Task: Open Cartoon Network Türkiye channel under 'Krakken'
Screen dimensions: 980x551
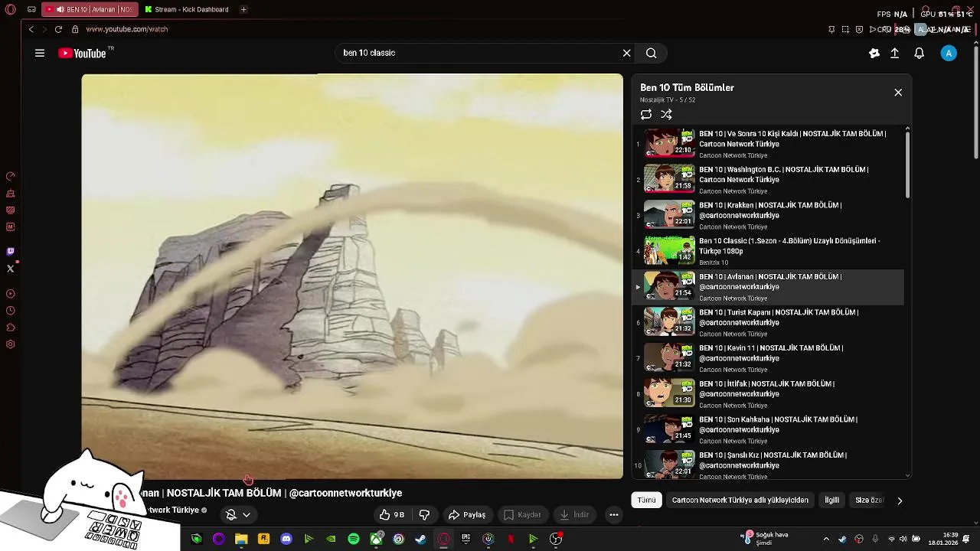Action: pos(733,227)
